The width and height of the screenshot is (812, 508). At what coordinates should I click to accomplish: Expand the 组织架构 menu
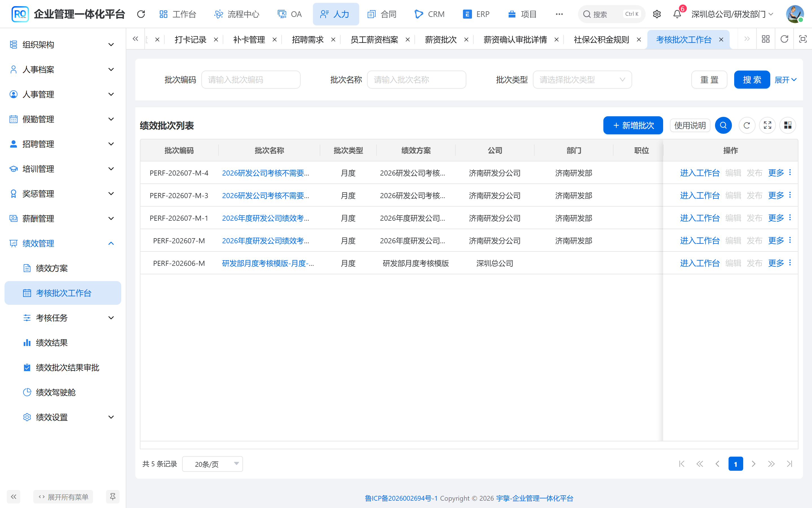(63, 45)
